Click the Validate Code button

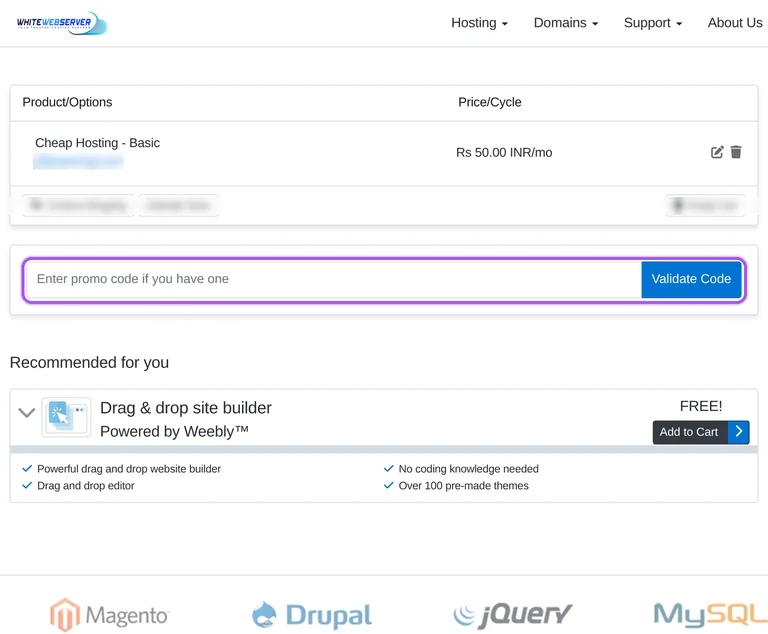[691, 279]
